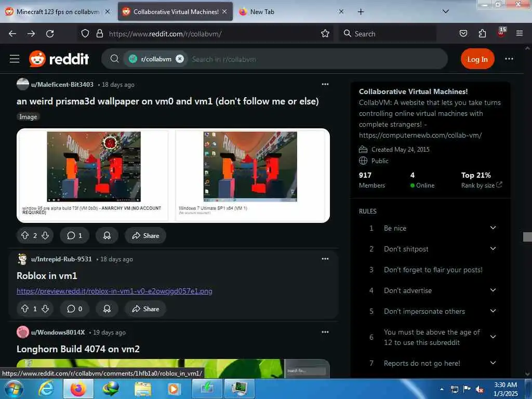Downvote the Roblox in vm1 post

45,309
